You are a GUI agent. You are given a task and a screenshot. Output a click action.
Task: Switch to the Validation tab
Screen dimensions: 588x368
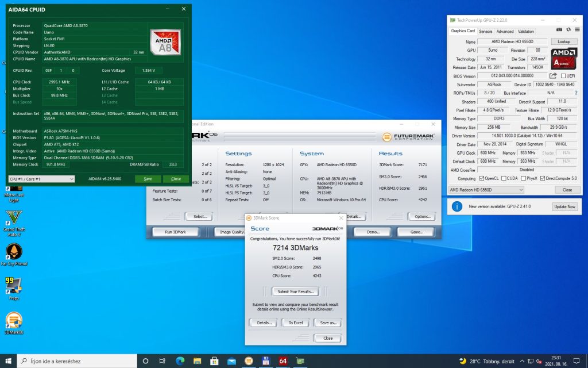pos(526,32)
